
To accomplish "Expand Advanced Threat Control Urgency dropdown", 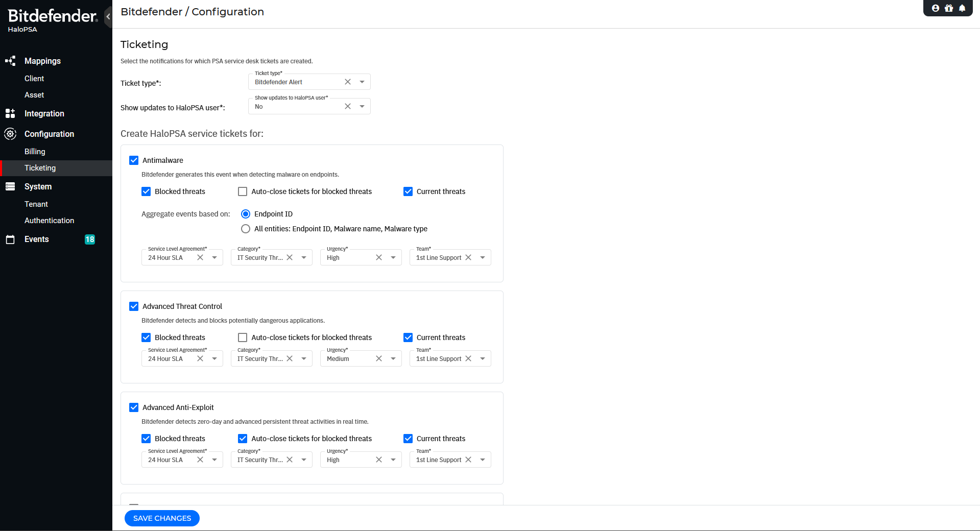I will click(x=393, y=358).
